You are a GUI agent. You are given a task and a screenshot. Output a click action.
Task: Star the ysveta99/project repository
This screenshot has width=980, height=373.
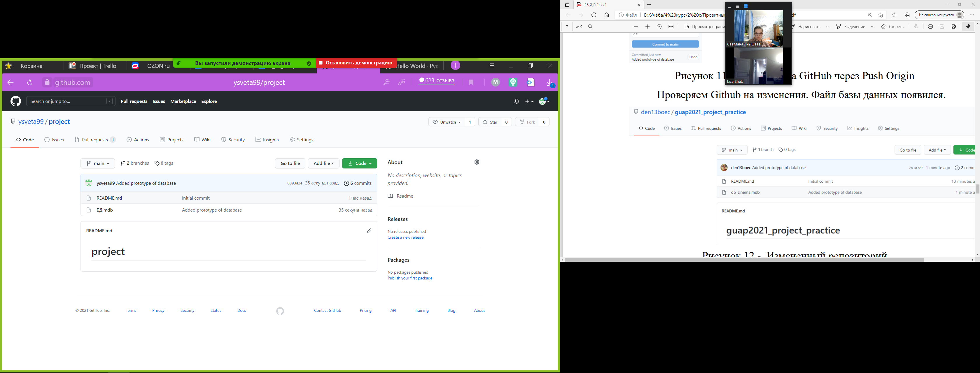tap(490, 122)
